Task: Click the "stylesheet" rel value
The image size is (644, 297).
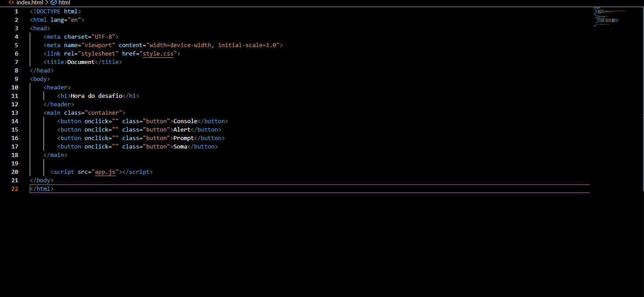Action: point(98,54)
